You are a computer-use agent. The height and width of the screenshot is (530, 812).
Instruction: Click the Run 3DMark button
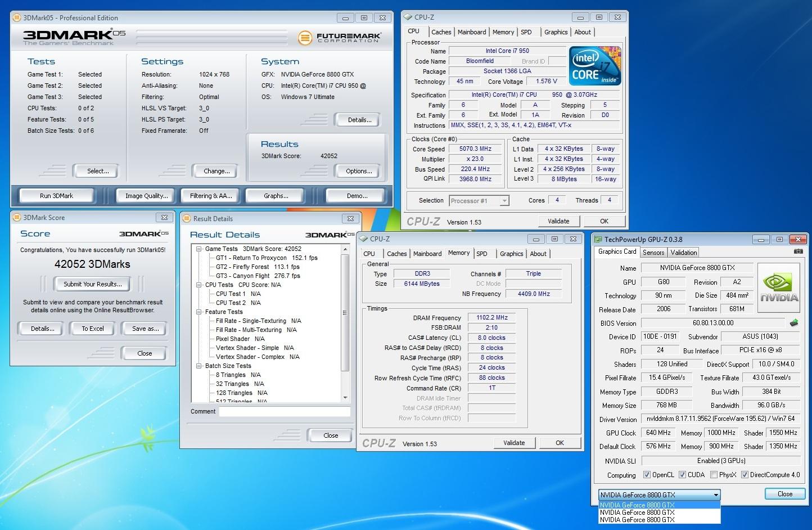pos(56,196)
